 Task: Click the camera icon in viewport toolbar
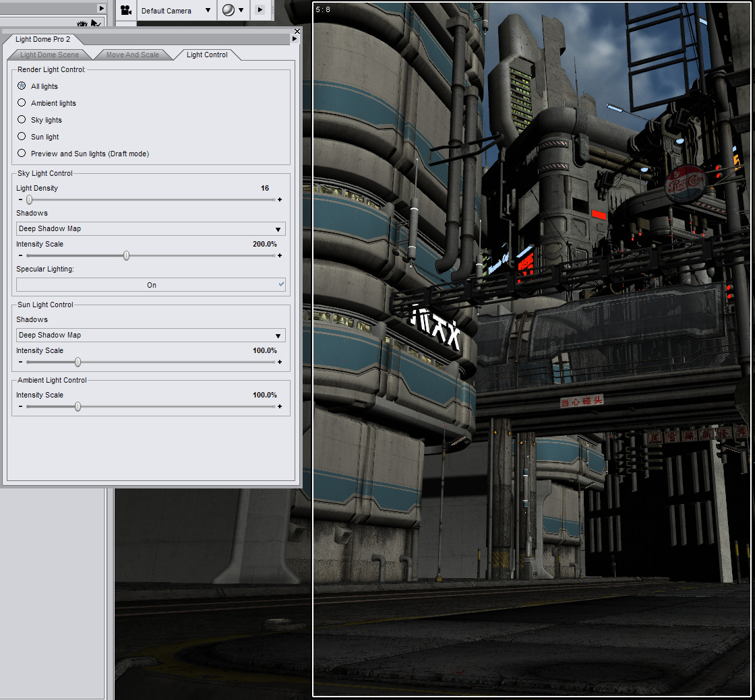click(x=126, y=10)
